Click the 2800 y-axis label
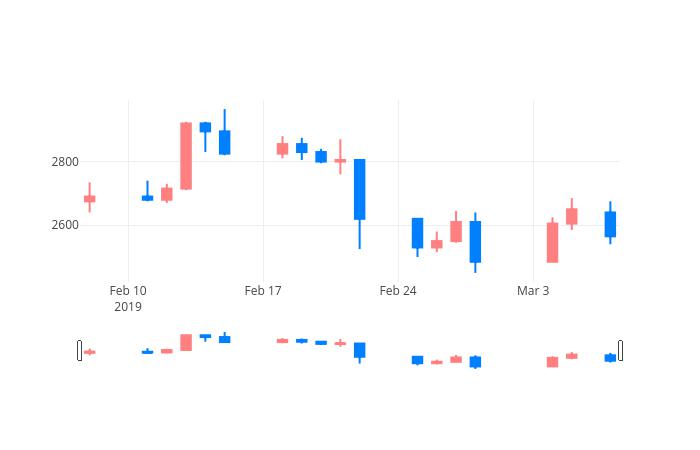700x450 pixels. [x=65, y=162]
